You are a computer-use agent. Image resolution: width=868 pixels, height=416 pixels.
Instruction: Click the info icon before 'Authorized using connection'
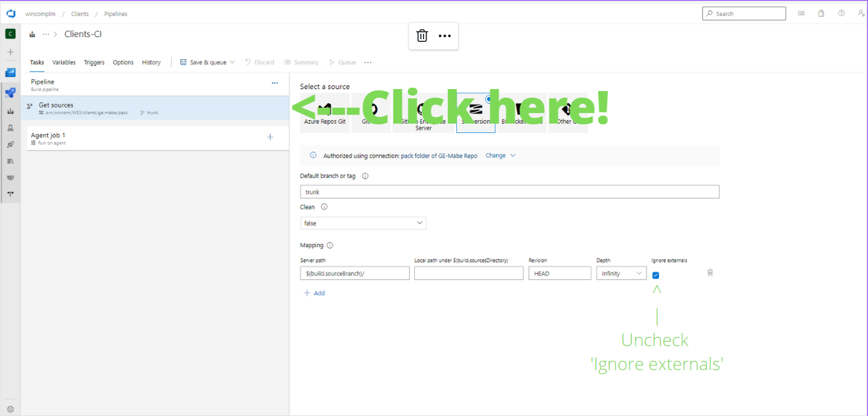tap(313, 156)
